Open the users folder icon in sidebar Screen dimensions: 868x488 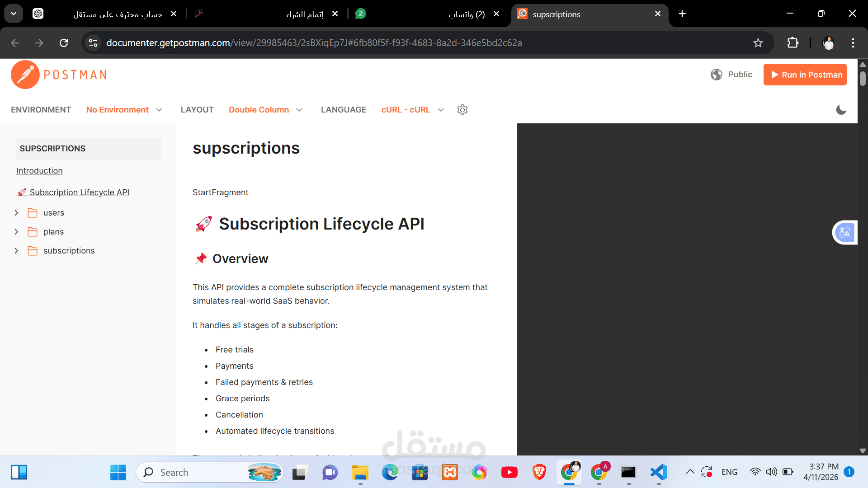point(33,212)
